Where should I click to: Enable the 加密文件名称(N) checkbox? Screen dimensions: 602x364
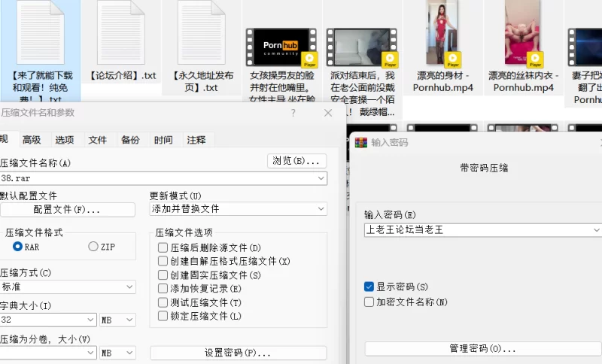pos(369,302)
